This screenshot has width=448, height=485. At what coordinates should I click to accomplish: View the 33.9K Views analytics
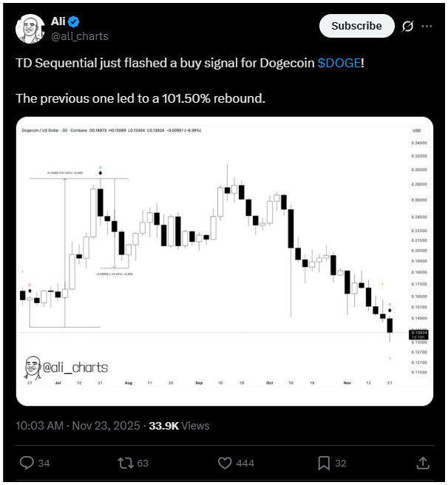(x=179, y=425)
